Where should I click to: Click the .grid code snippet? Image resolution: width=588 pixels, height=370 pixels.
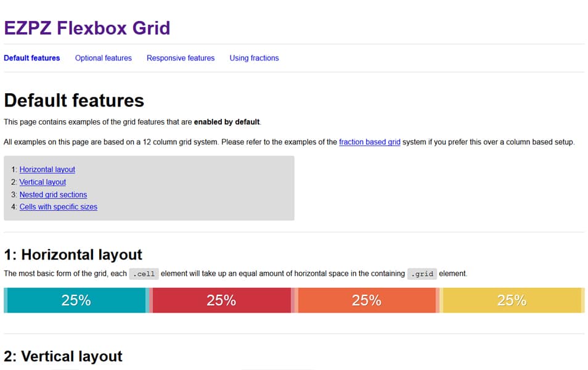point(422,274)
